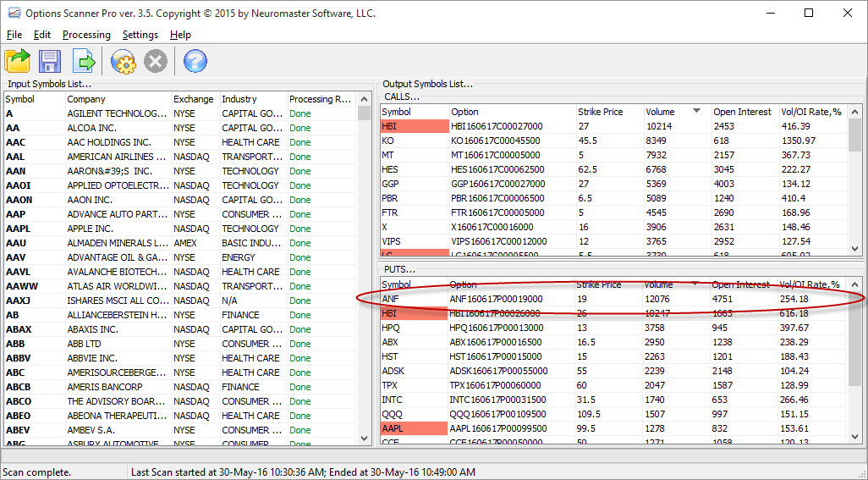Select AMBEV S.A. row
This screenshot has width=868, height=480.
180,430
